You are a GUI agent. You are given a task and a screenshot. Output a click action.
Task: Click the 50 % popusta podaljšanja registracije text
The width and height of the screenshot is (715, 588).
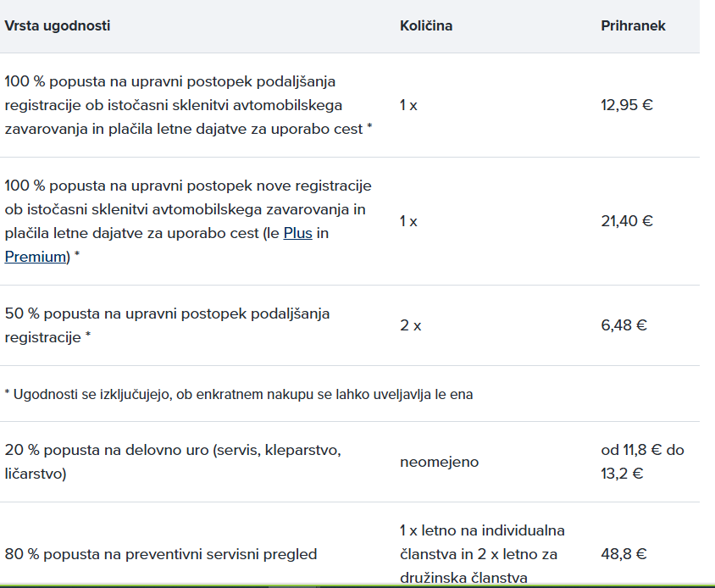(167, 325)
